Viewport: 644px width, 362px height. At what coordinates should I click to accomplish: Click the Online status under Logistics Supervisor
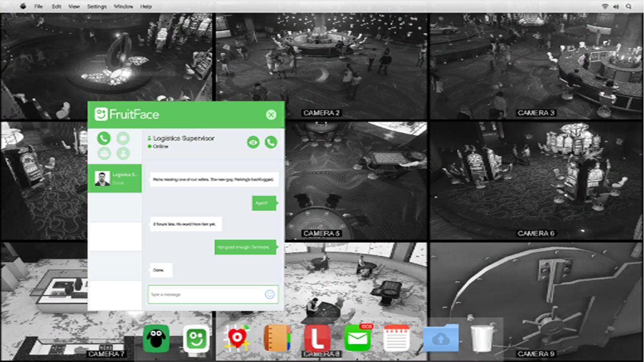point(158,146)
